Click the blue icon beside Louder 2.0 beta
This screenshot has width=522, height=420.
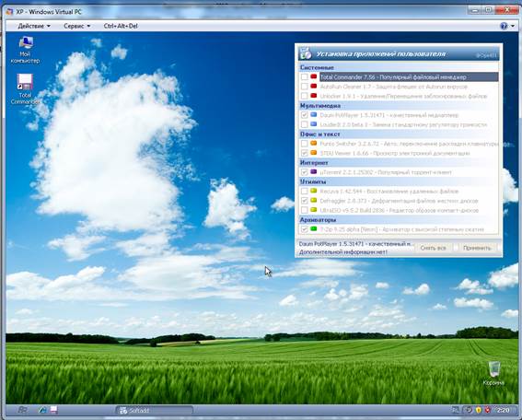click(313, 124)
